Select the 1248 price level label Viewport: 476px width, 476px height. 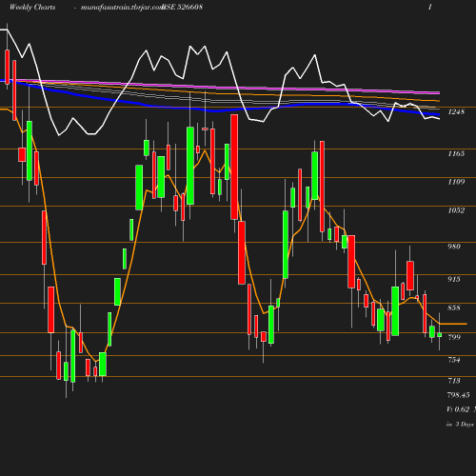456,111
